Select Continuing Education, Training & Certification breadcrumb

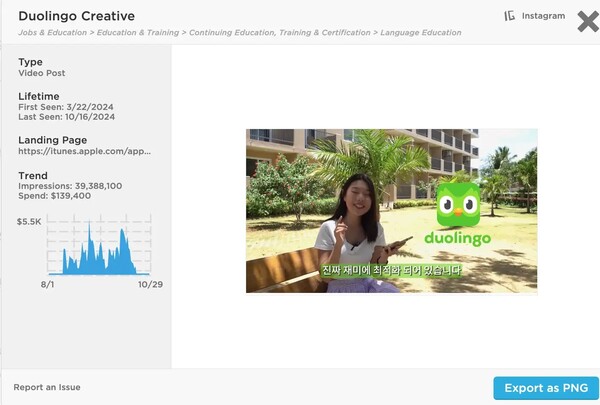pos(280,33)
